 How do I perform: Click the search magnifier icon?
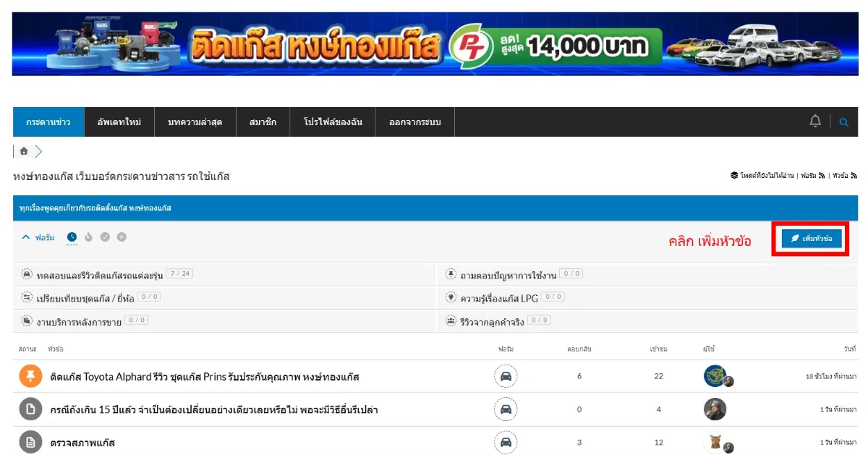(843, 122)
